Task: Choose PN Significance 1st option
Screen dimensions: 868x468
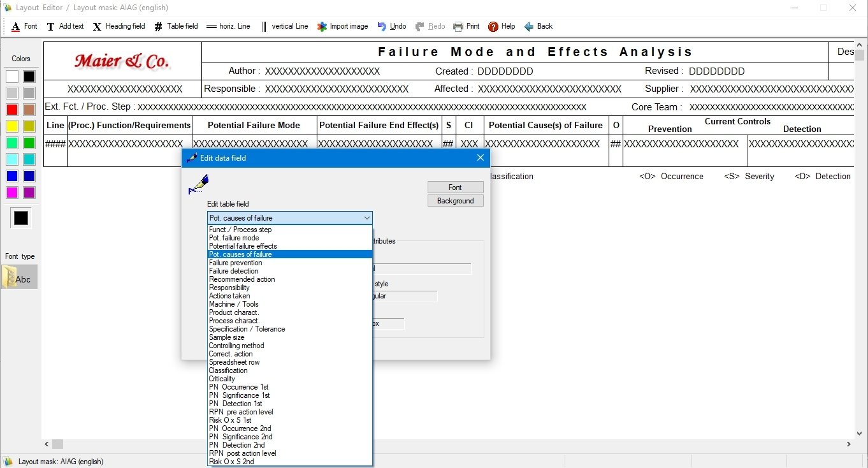Action: [290, 395]
